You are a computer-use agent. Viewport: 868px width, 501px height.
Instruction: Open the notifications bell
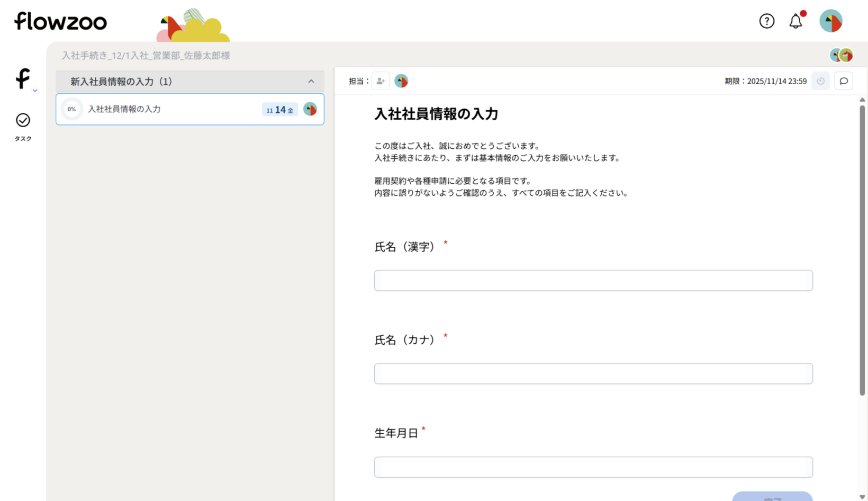click(795, 21)
